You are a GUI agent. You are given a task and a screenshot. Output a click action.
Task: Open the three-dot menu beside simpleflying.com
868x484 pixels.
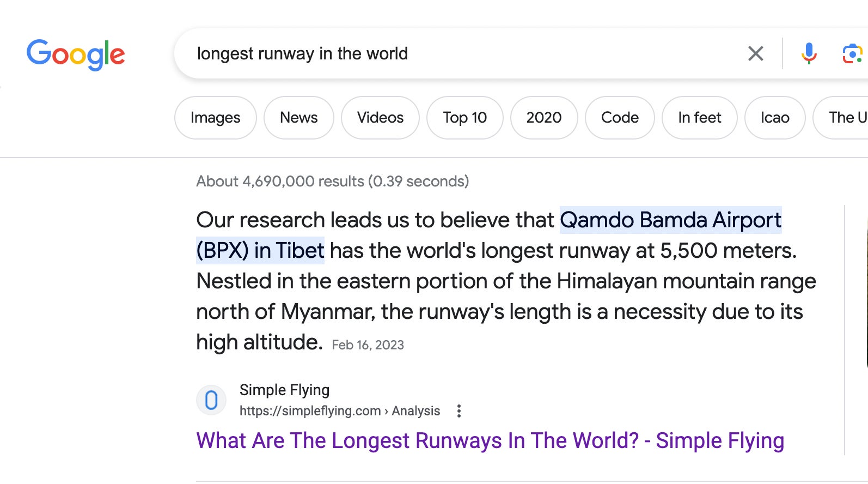[x=459, y=411]
